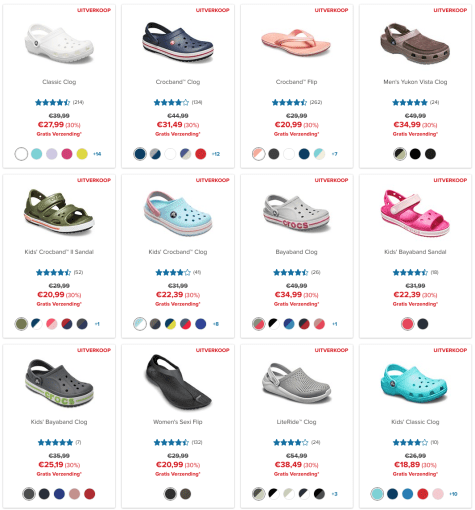The width and height of the screenshot is (475, 510).
Task: Open the pink Kids' Bayaband Sandal image
Action: point(415,213)
